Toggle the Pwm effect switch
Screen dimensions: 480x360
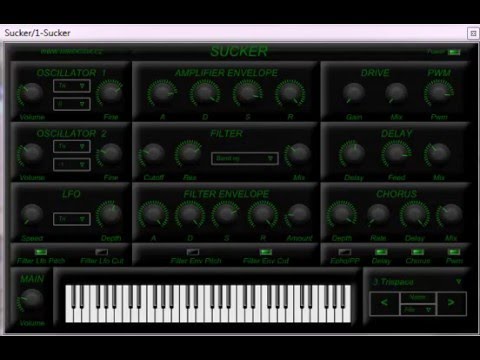[x=454, y=252]
